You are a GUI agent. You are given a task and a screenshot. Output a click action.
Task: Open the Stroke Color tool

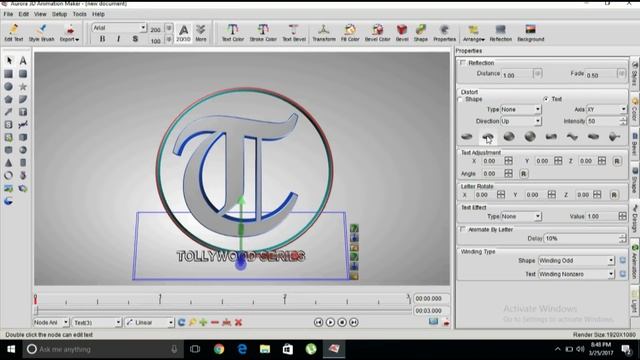click(263, 33)
